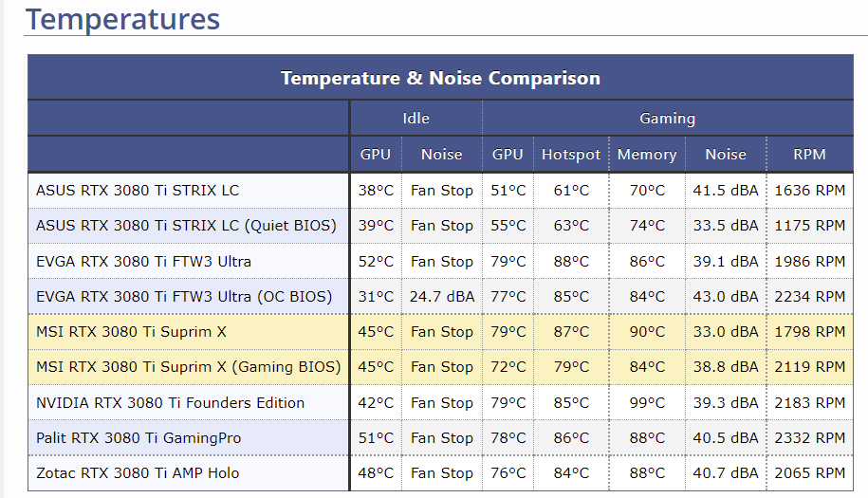Click the Hotspot column header
Screen dimensions: 868x498
571,155
